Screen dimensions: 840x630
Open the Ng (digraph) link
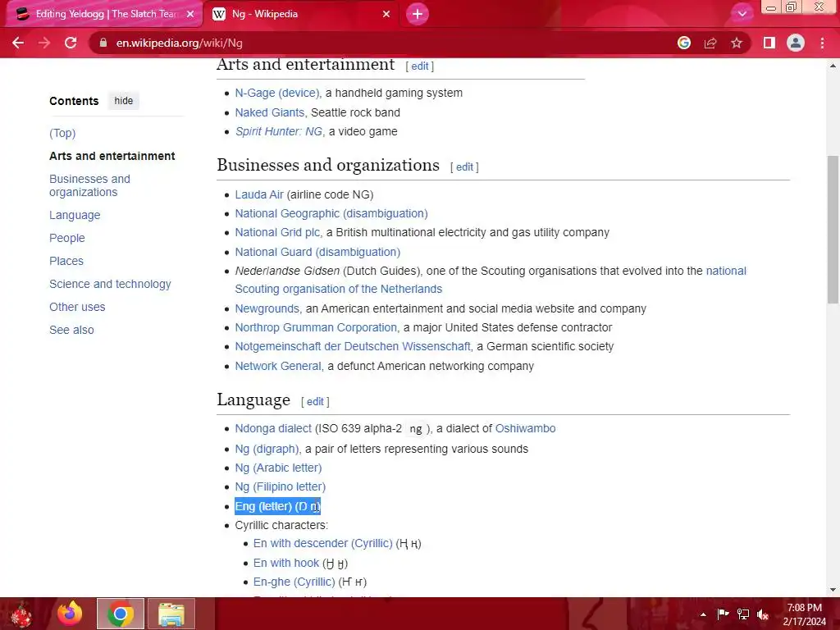[267, 449]
